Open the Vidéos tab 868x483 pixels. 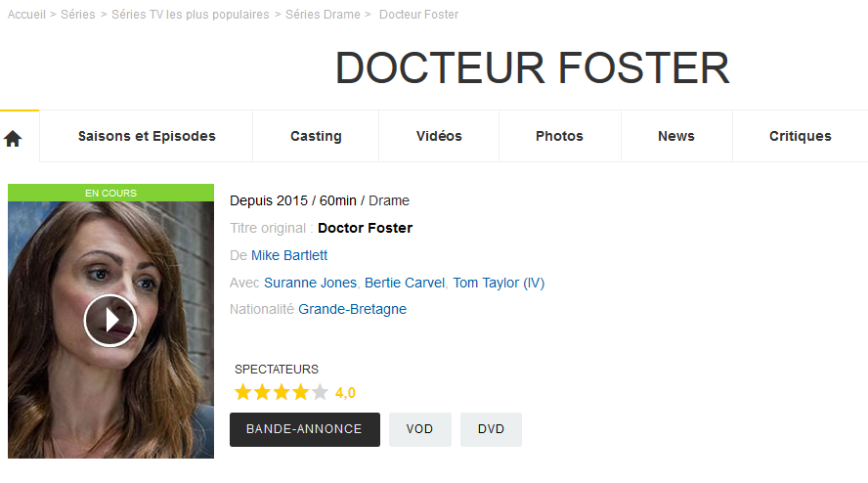(439, 136)
